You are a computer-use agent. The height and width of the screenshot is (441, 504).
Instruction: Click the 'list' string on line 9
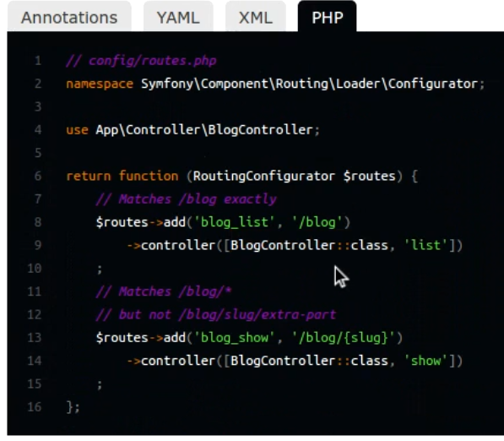click(425, 246)
